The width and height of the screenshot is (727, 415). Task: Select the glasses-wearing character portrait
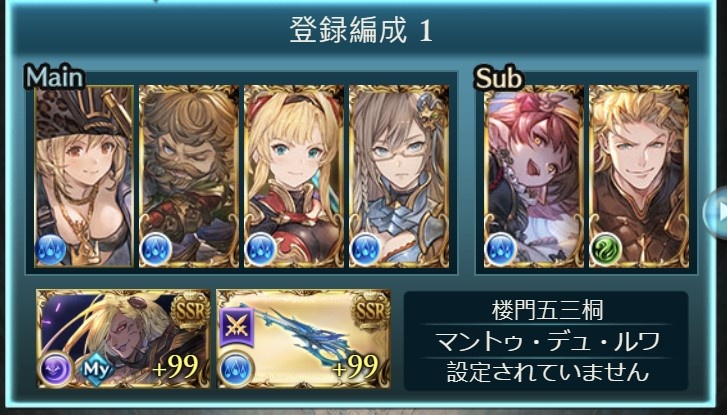399,176
